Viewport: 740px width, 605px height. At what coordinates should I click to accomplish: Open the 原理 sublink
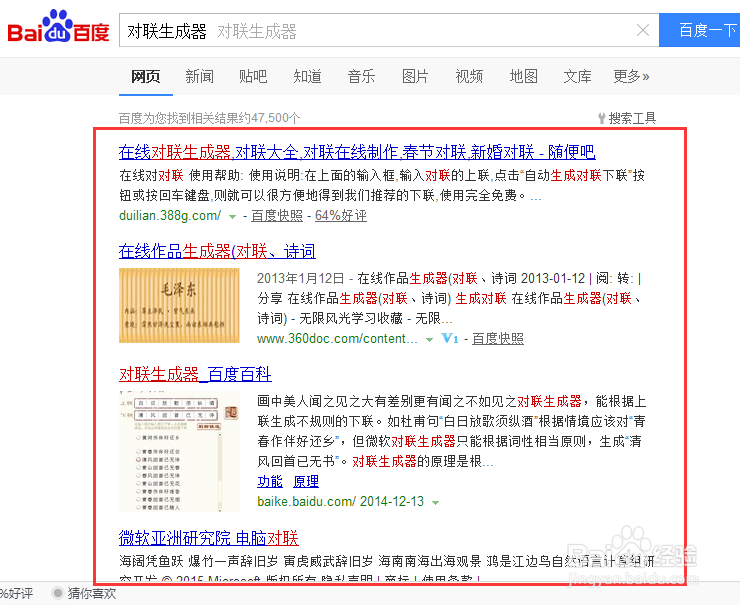(x=306, y=481)
